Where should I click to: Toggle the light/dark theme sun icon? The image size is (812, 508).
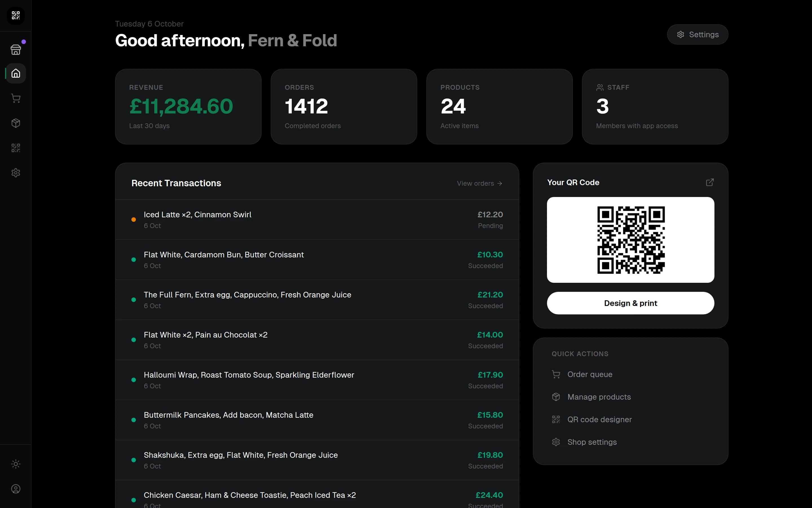click(16, 464)
